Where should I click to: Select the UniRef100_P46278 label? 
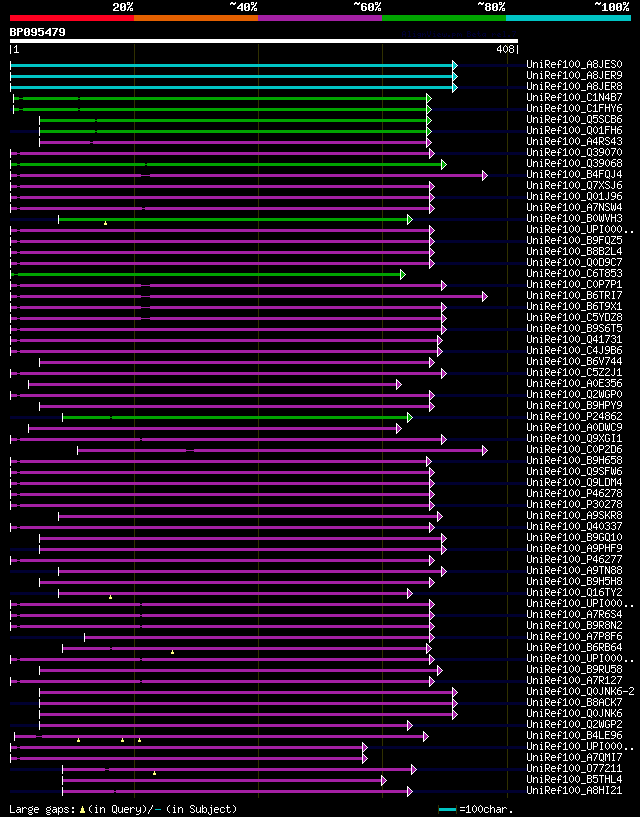coord(574,494)
